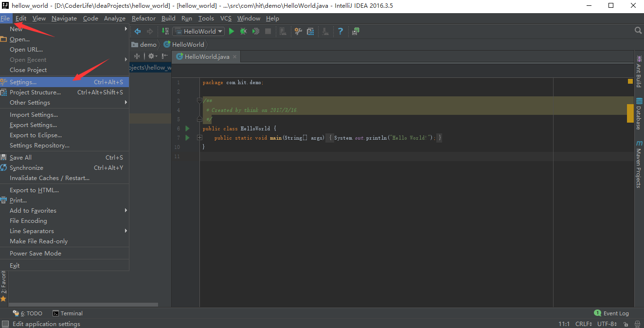
Task: Expand the folded main method plus marker
Action: tap(199, 138)
